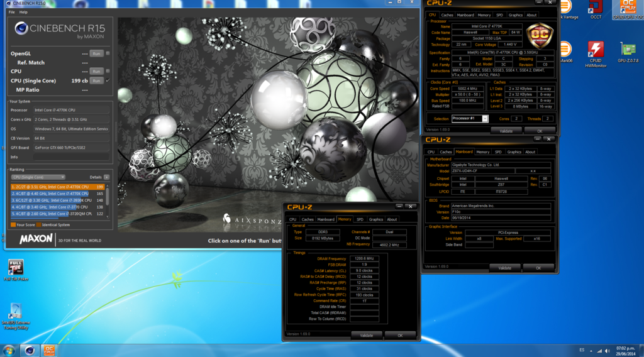Image resolution: width=644 pixels, height=357 pixels.
Task: Click OK in CPU-Z Memory window
Action: click(400, 335)
